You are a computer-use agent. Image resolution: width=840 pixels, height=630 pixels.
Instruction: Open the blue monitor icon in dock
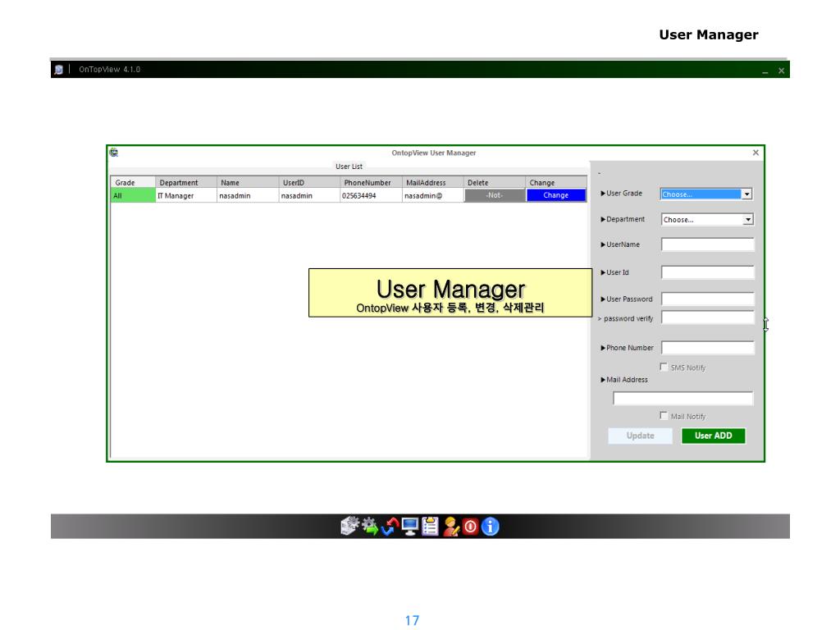(410, 527)
